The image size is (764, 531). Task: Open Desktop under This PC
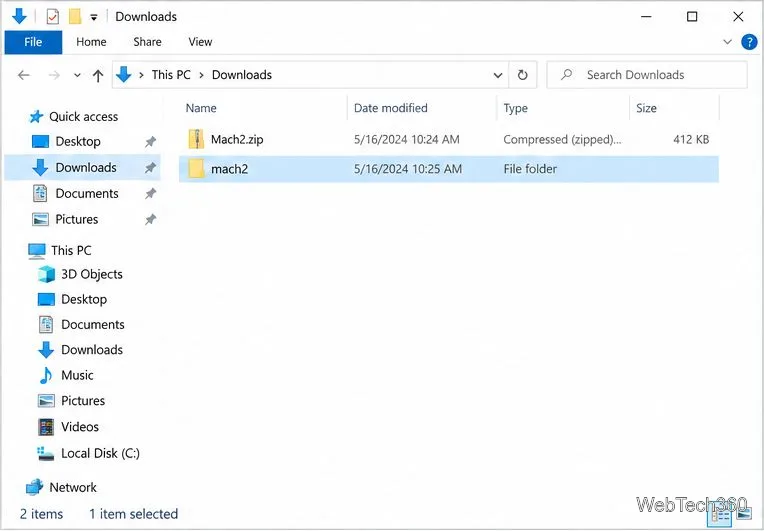click(x=84, y=300)
